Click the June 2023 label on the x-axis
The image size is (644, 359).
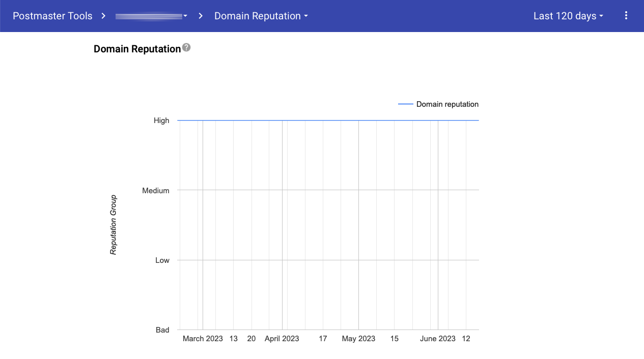coord(437,338)
